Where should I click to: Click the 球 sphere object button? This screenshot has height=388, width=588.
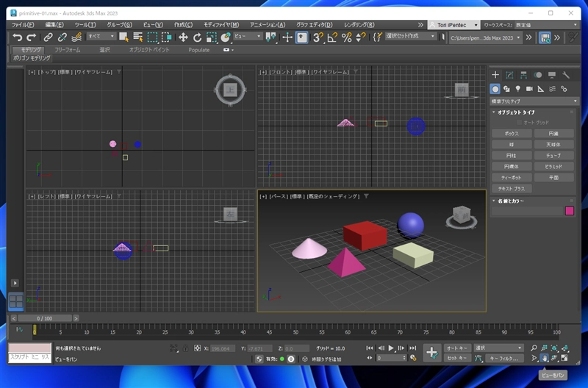click(x=512, y=144)
